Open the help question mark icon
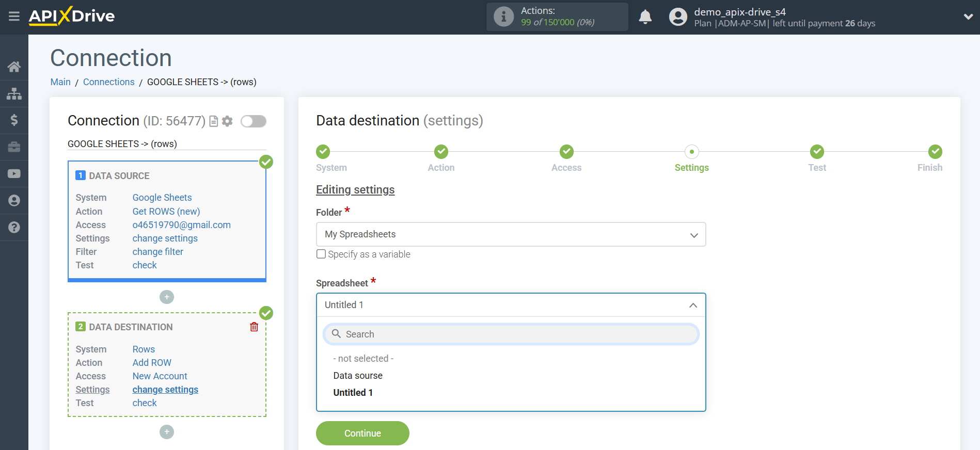Viewport: 980px width, 450px height. pyautogui.click(x=14, y=227)
